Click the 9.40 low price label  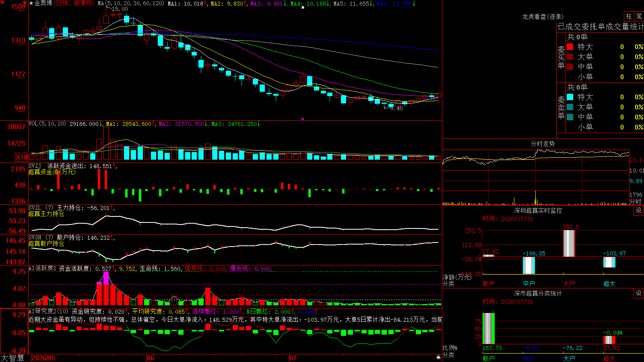click(x=396, y=108)
